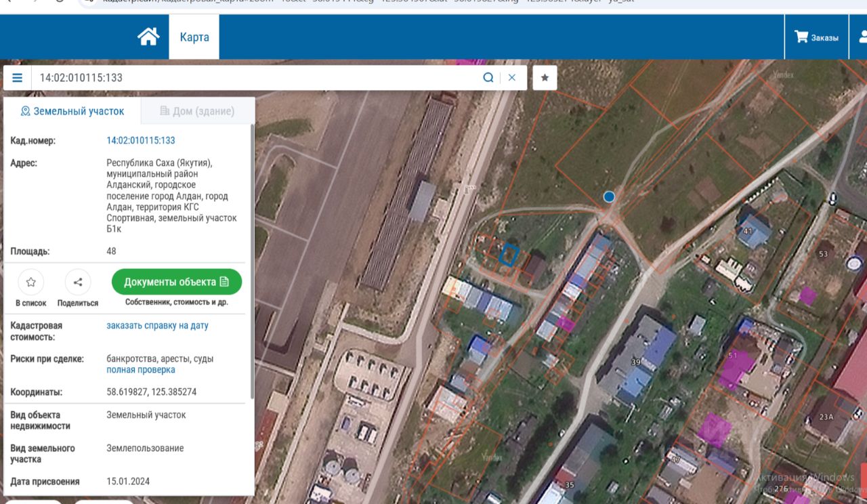Select the blue outlined parcel on the map
The height and width of the screenshot is (504, 867).
point(509,255)
